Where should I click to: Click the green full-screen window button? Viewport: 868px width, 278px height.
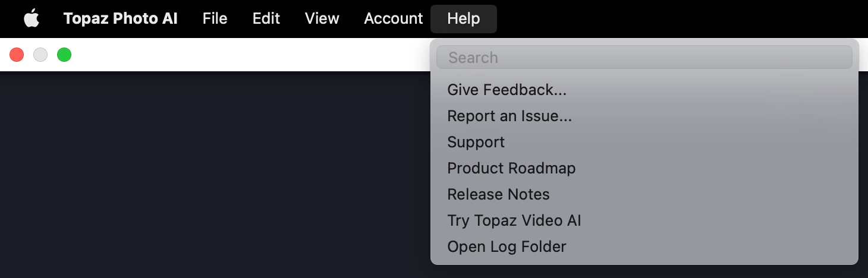point(64,55)
